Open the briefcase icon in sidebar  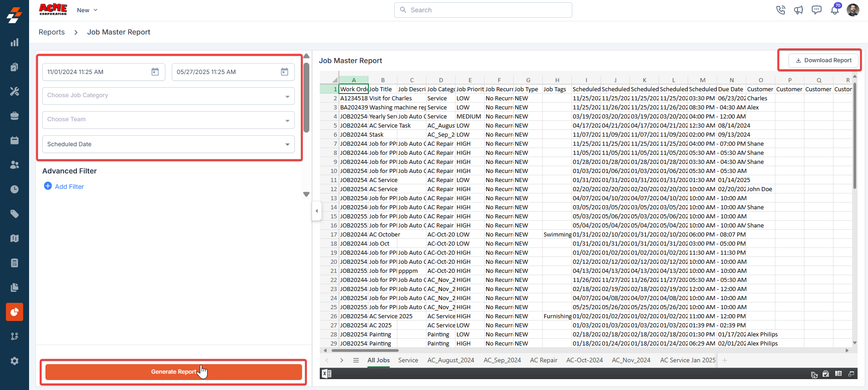click(15, 116)
